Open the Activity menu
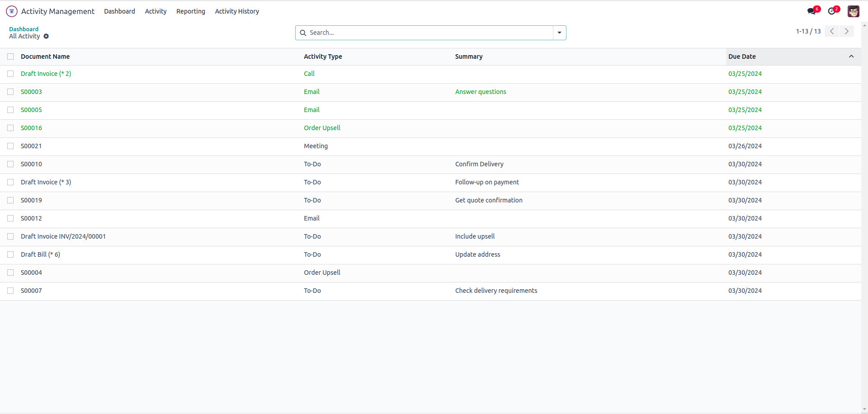Viewport: 868px width, 414px height. click(156, 11)
